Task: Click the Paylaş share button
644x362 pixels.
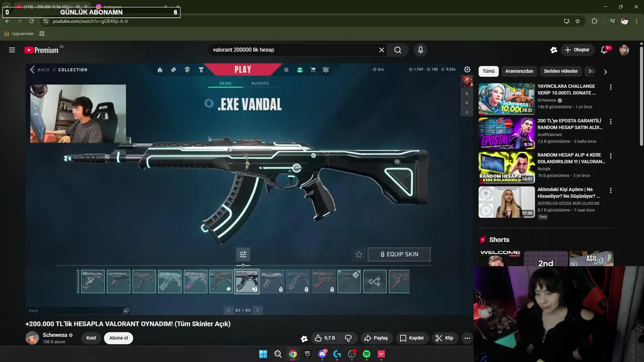Action: (376, 338)
